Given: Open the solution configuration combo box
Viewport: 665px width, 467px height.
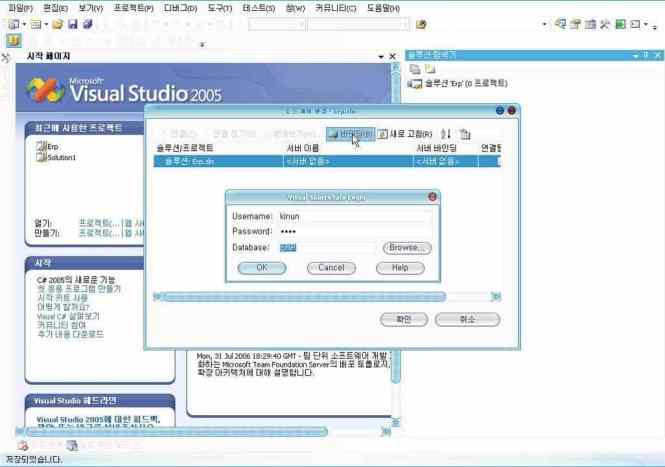Looking at the screenshot, I should (277, 25).
